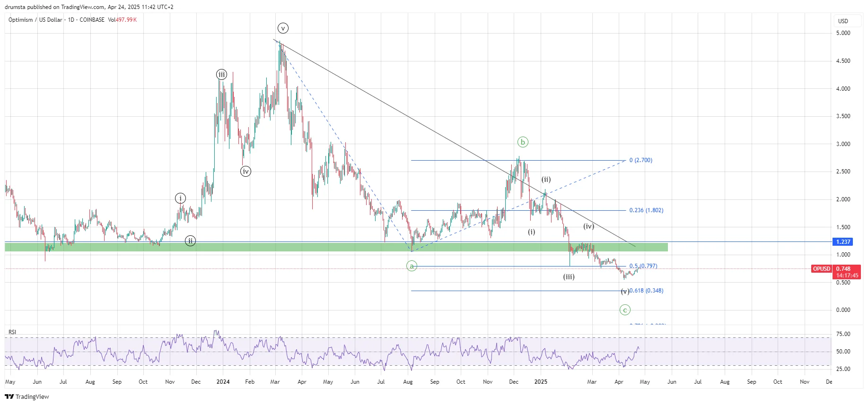Click the Vol 497.99K volume readout

(122, 20)
